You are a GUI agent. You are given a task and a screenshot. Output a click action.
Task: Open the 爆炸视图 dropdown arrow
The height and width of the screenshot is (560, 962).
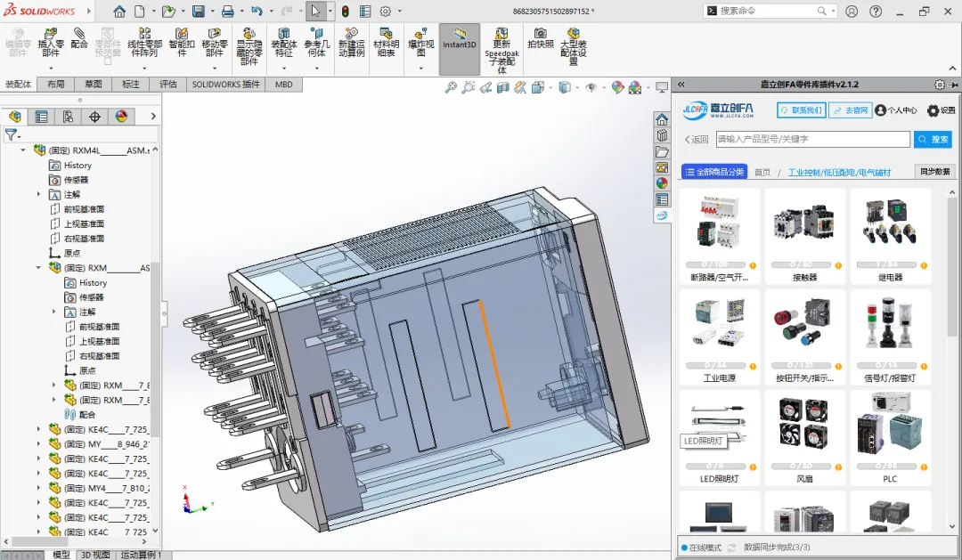point(420,68)
